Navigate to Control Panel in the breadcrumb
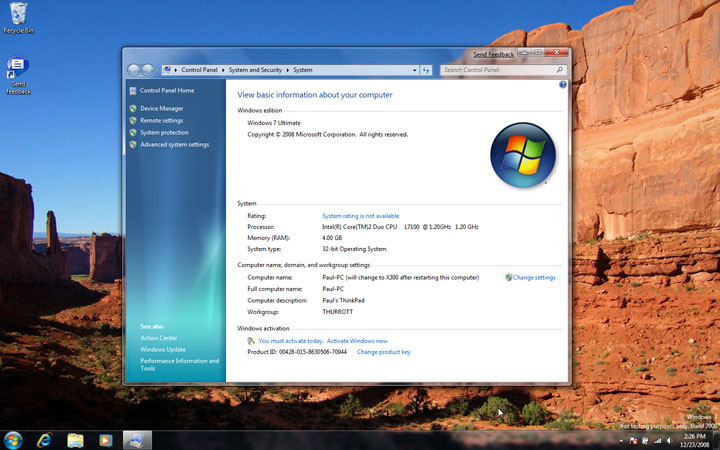Screen dimensions: 720x450 199,70
